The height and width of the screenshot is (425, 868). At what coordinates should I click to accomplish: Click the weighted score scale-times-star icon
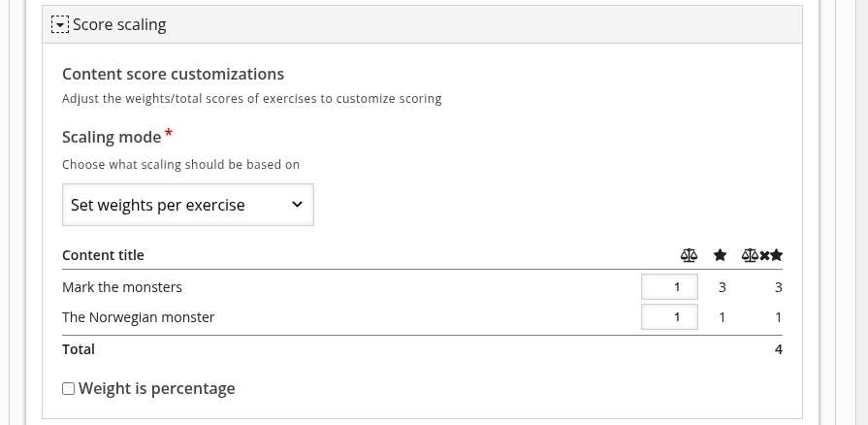[762, 255]
